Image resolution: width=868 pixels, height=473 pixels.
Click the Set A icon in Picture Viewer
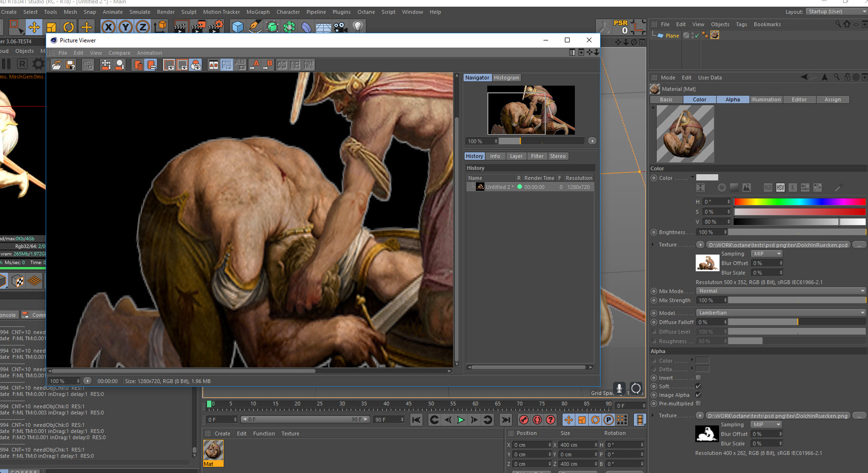click(255, 65)
